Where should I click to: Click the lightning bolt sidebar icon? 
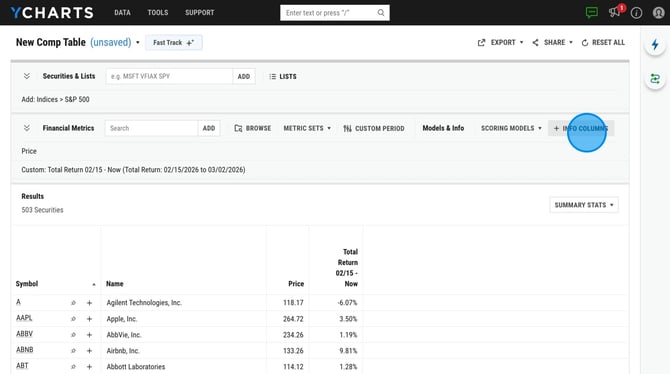(x=655, y=44)
